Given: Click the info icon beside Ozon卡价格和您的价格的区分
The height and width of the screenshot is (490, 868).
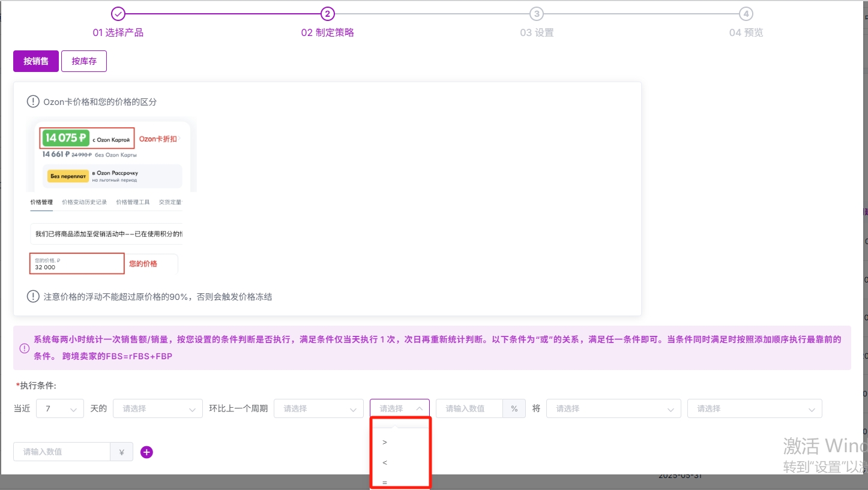Looking at the screenshot, I should (x=33, y=101).
